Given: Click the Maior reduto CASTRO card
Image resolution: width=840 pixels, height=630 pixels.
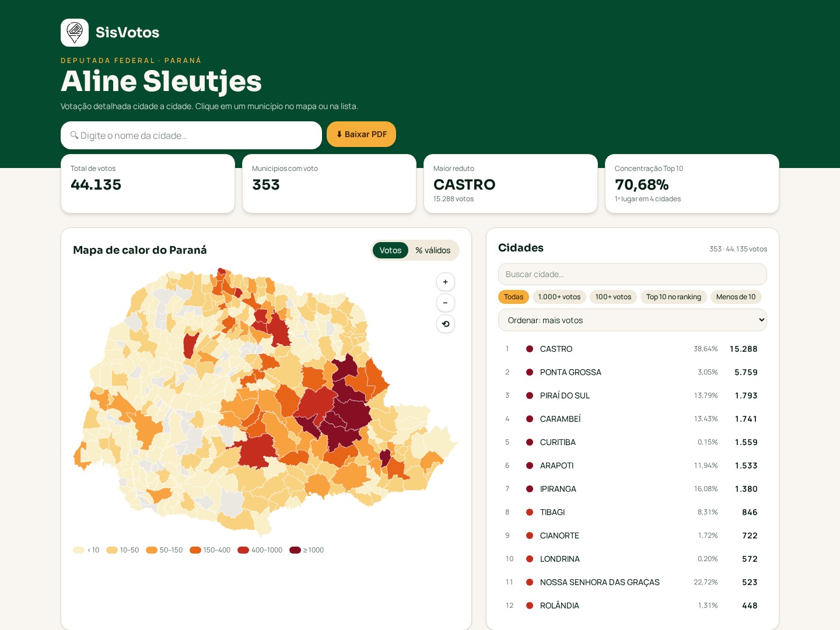Looking at the screenshot, I should [510, 184].
